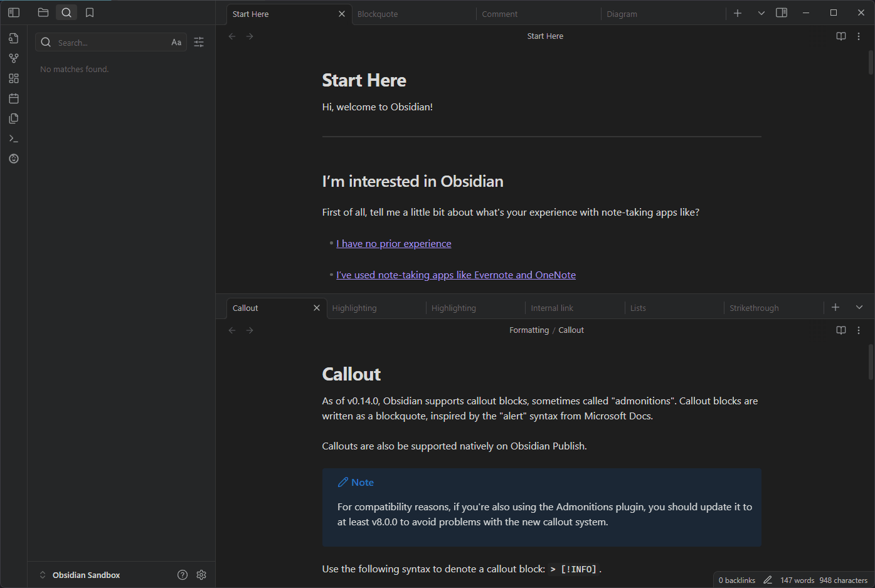Screen dimensions: 875x588
Task: Open the command palette icon
Action: coord(14,139)
